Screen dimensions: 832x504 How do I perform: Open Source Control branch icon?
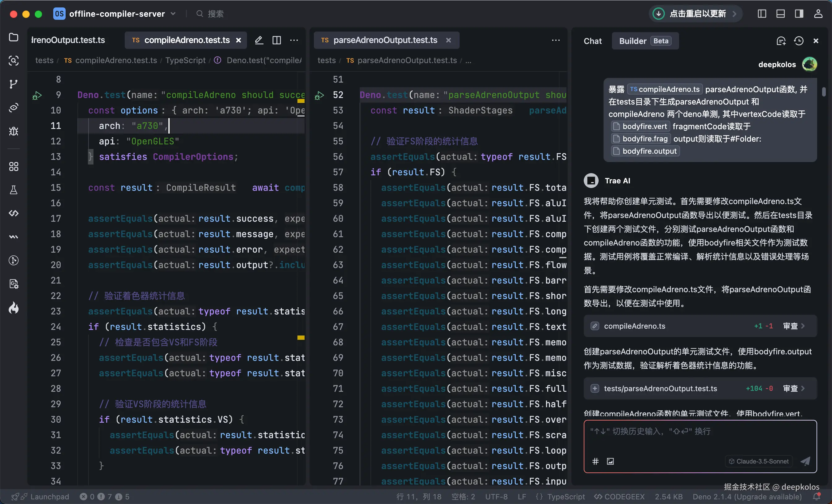point(14,84)
